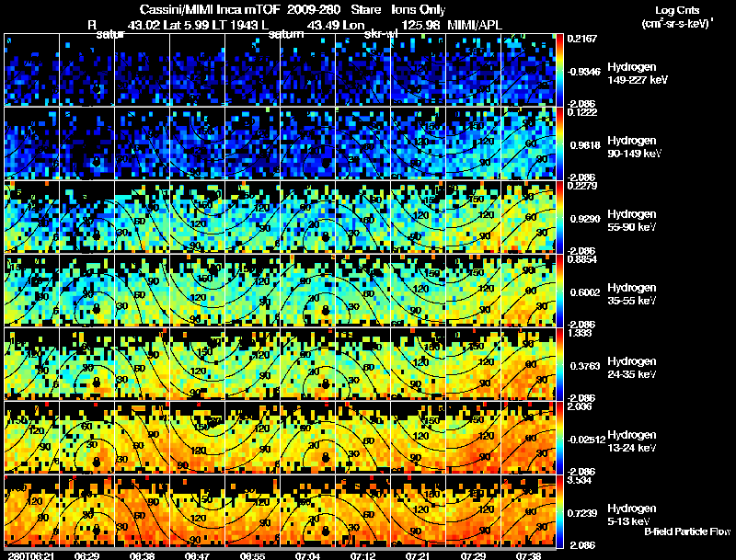Screen dimensions: 736x560
Task: Select the color bar beside Hydrogen 149-227 keV
Action: click(x=559, y=70)
